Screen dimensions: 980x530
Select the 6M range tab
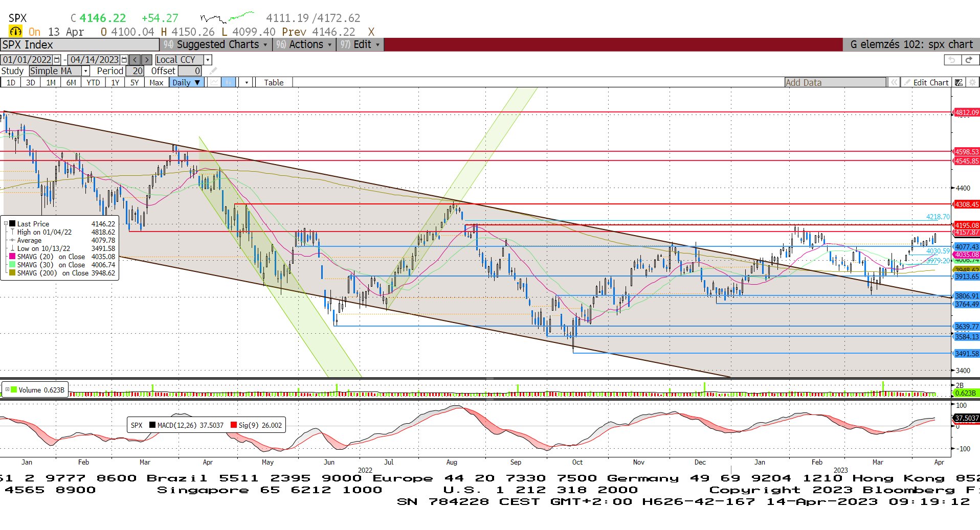pyautogui.click(x=71, y=82)
